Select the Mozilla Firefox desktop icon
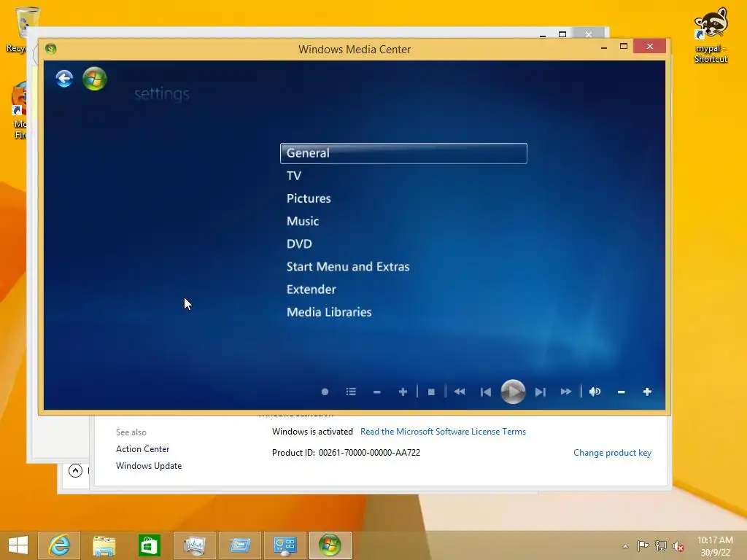 point(20,111)
